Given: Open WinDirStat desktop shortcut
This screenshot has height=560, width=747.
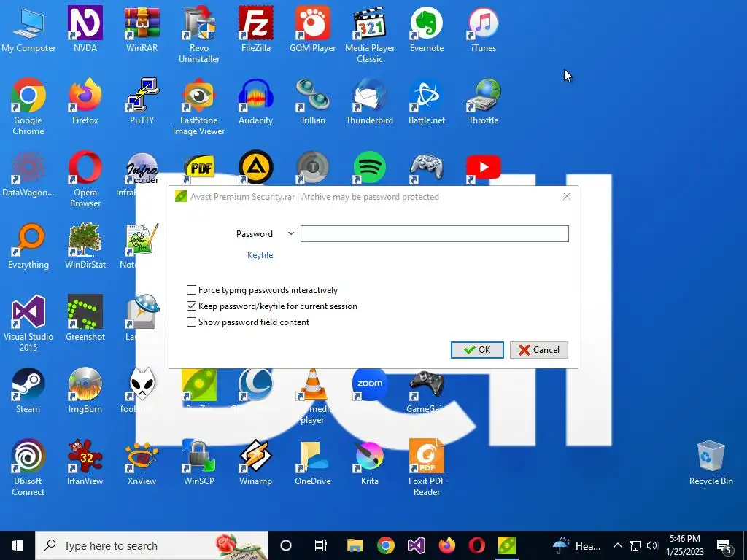Looking at the screenshot, I should 85,246.
